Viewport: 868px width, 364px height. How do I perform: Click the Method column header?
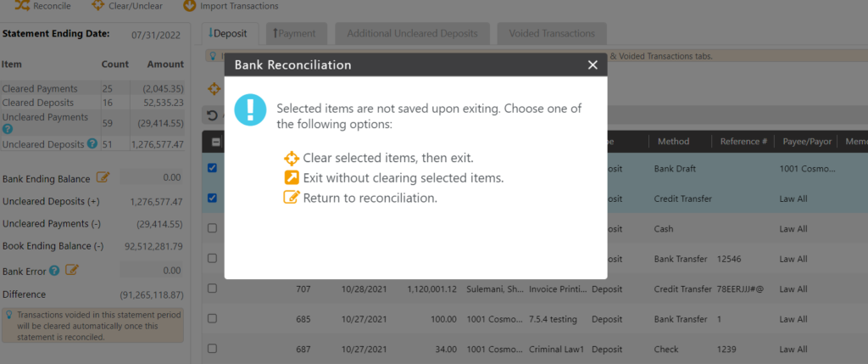click(x=672, y=142)
